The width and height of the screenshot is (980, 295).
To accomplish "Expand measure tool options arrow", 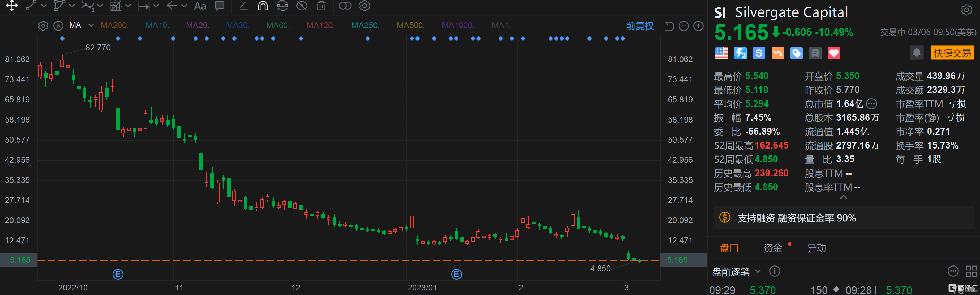I will point(156,6).
